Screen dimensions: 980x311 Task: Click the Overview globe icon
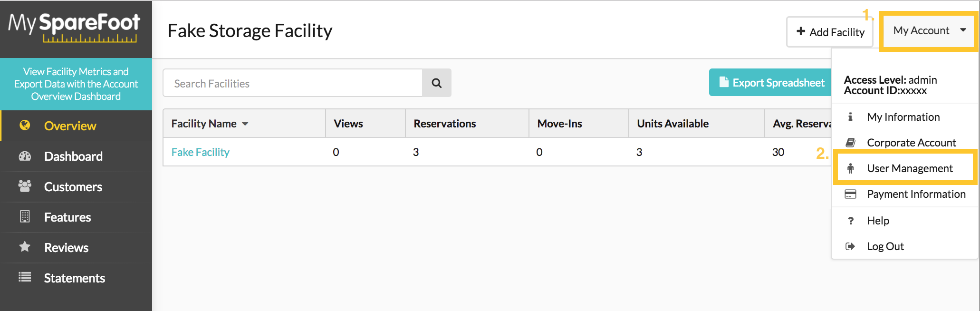[25, 125]
